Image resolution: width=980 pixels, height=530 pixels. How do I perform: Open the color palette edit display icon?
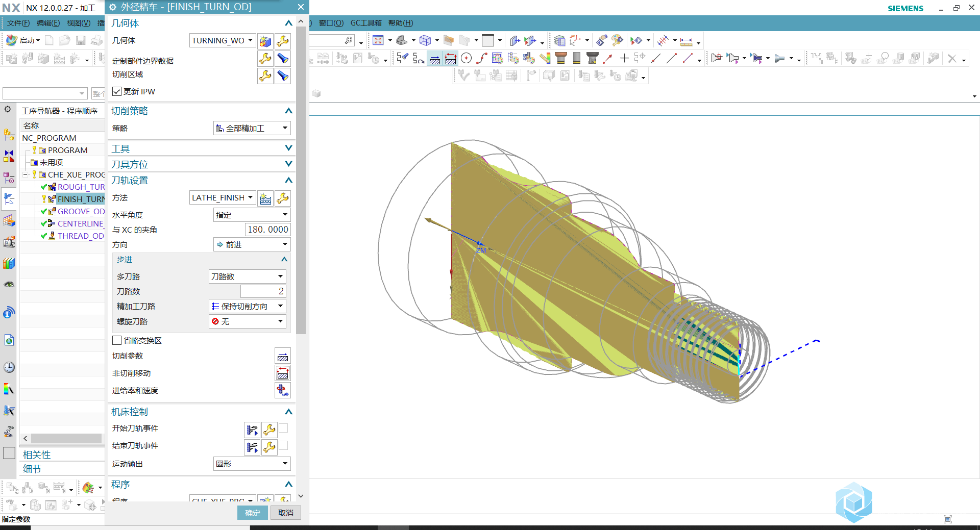tap(617, 40)
